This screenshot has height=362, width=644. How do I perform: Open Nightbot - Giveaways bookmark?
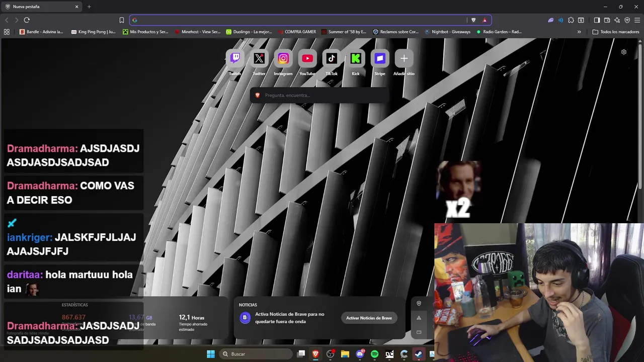point(448,32)
